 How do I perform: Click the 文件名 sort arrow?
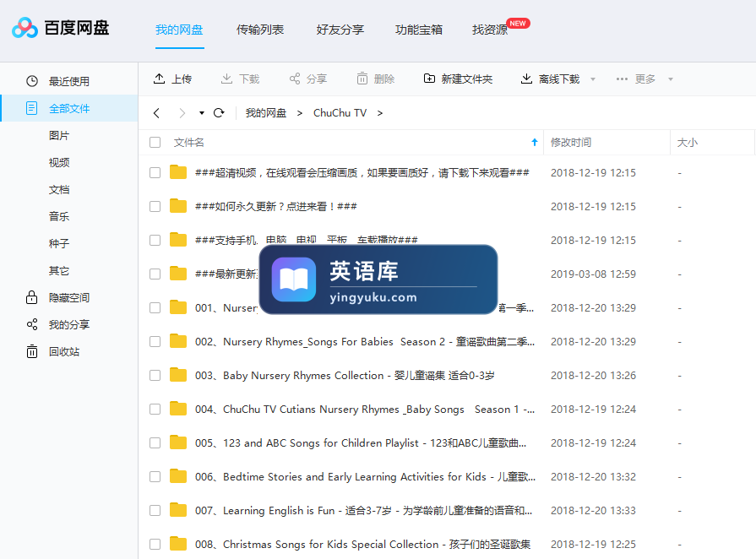pos(534,142)
